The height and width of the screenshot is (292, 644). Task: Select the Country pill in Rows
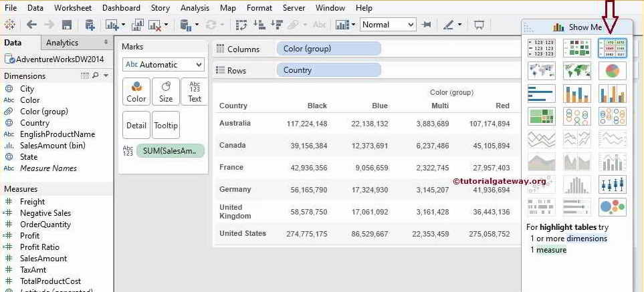328,70
